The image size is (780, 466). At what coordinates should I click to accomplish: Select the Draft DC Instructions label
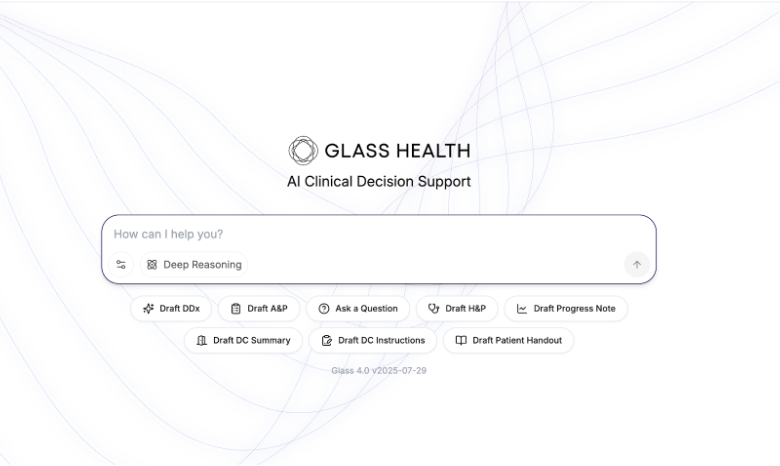[x=381, y=340]
